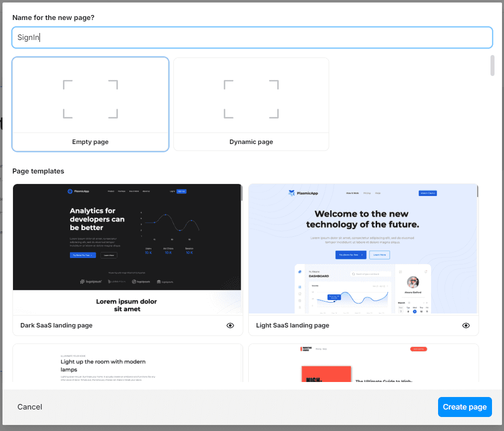The image size is (504, 431).
Task: Click the 'Empty page' caption text
Action: (90, 142)
